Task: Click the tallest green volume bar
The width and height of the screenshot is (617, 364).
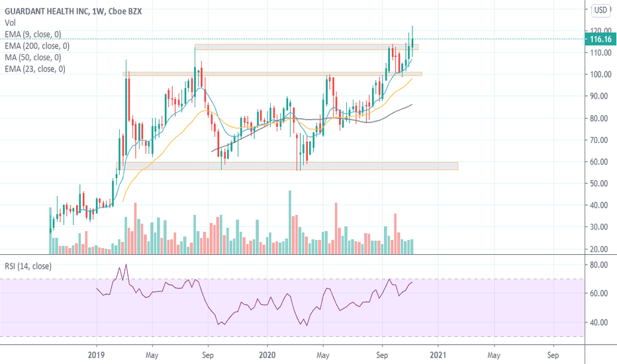Action: pos(290,222)
